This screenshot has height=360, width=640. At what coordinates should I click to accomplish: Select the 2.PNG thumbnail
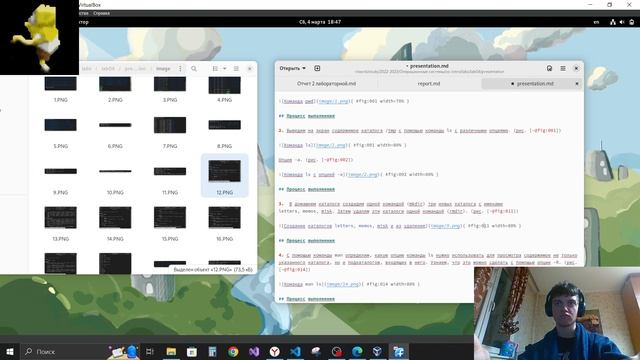pos(115,84)
